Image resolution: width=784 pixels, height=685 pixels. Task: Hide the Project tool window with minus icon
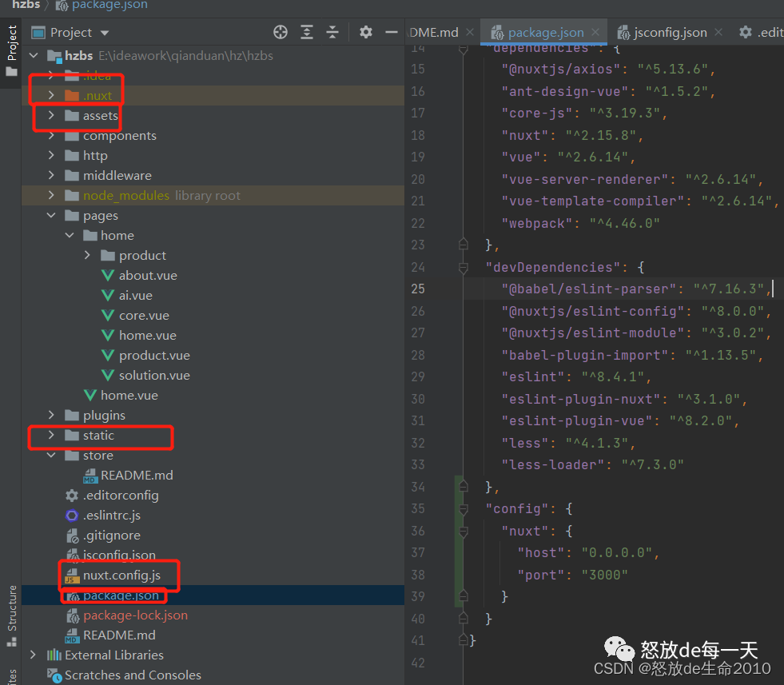tap(392, 33)
